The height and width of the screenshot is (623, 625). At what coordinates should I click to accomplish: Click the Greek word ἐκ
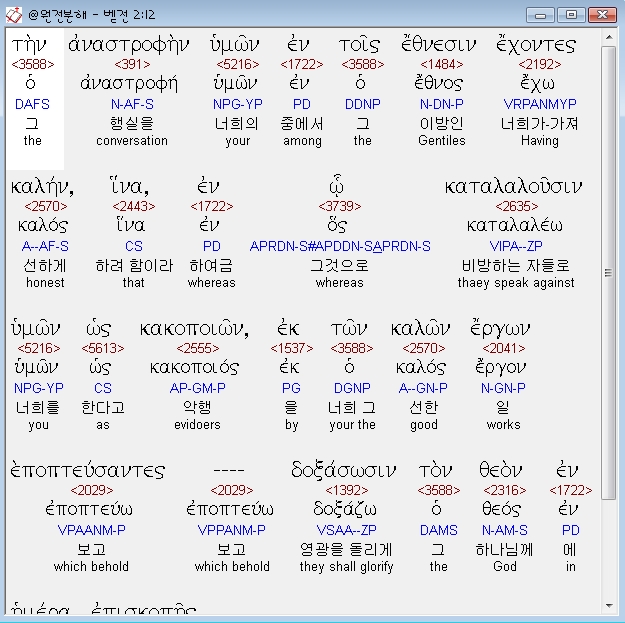pos(288,329)
